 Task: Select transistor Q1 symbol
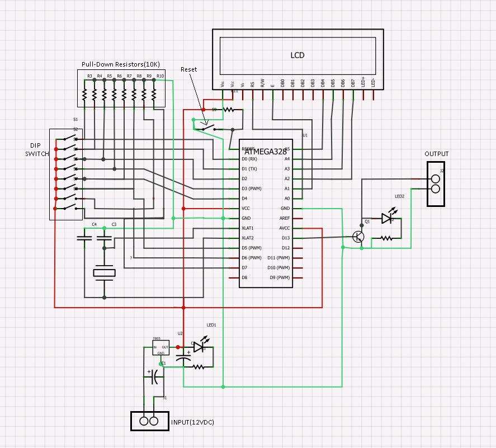[x=358, y=237]
